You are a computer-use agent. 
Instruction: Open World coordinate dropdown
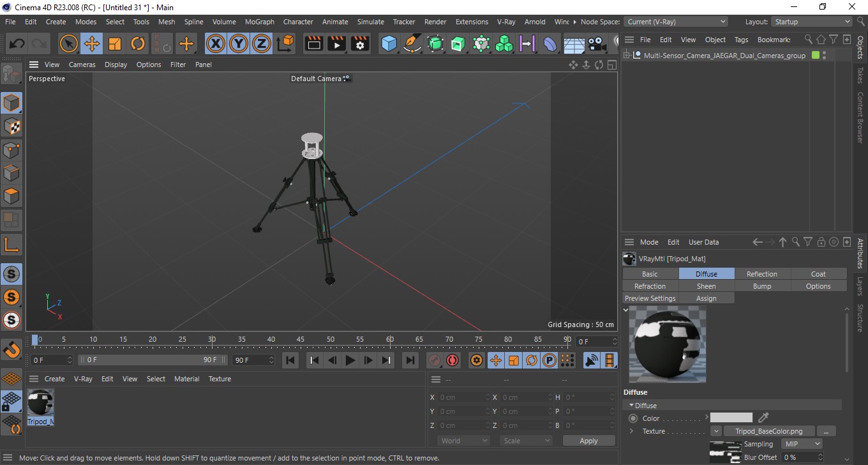(x=464, y=441)
